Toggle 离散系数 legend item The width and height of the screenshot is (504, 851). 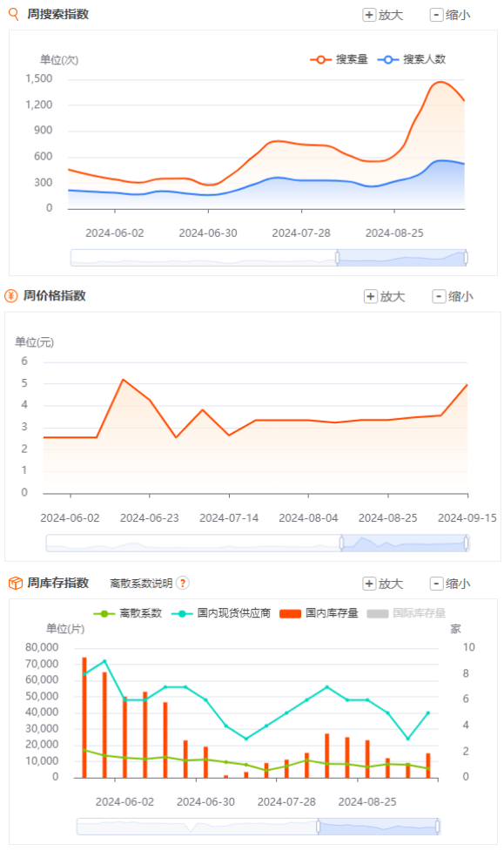pos(128,613)
